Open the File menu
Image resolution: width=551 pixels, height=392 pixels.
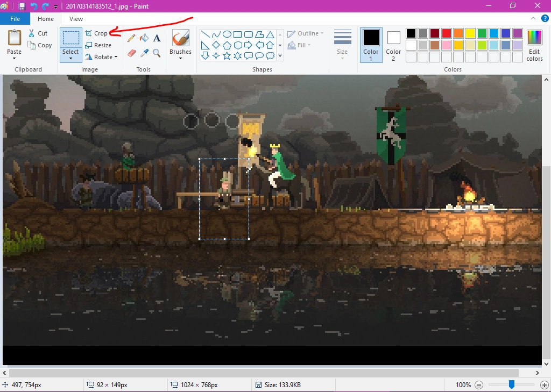[x=15, y=19]
